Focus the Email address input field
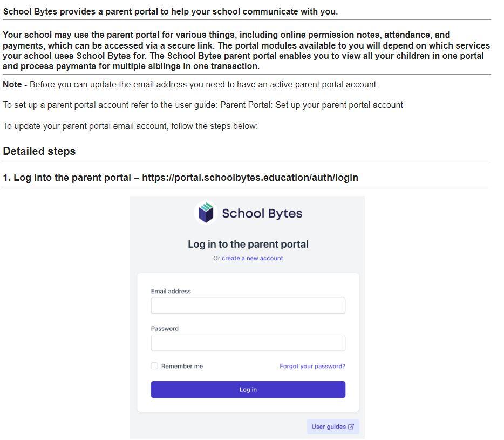The height and width of the screenshot is (440, 504). click(248, 305)
